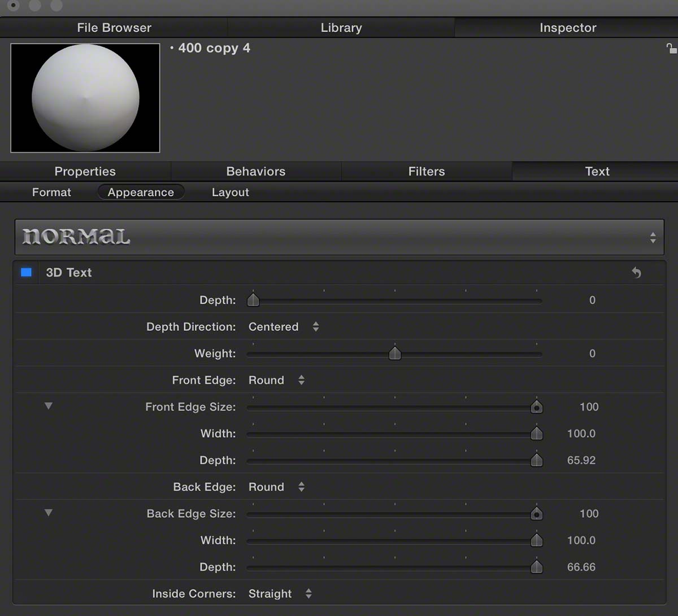This screenshot has height=616, width=678.
Task: Click the 3D Text section header label
Action: point(69,273)
